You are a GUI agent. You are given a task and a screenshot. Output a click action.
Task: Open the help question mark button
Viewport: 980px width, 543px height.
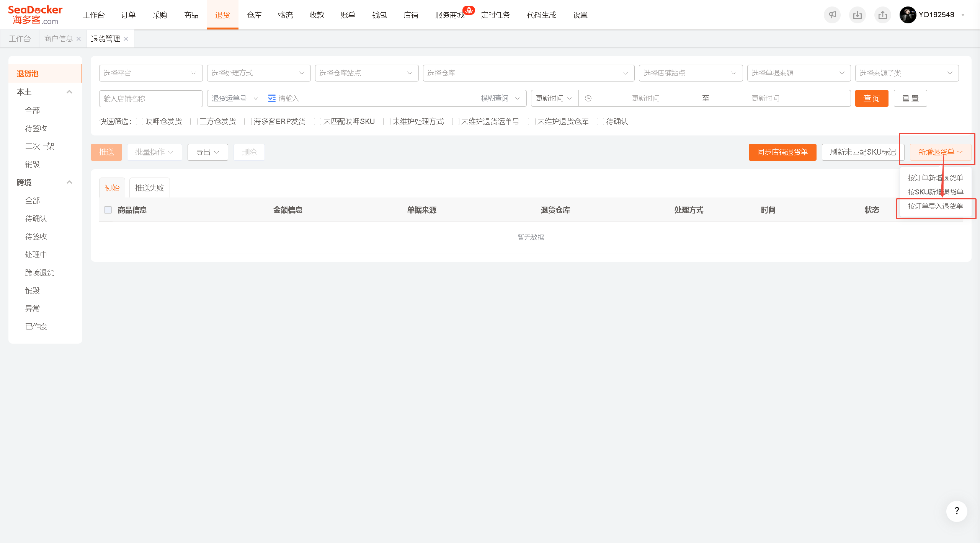(x=957, y=511)
